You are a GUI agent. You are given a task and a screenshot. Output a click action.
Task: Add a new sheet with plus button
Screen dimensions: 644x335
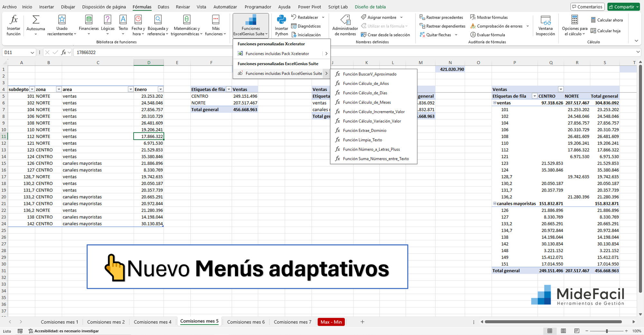pyautogui.click(x=362, y=322)
